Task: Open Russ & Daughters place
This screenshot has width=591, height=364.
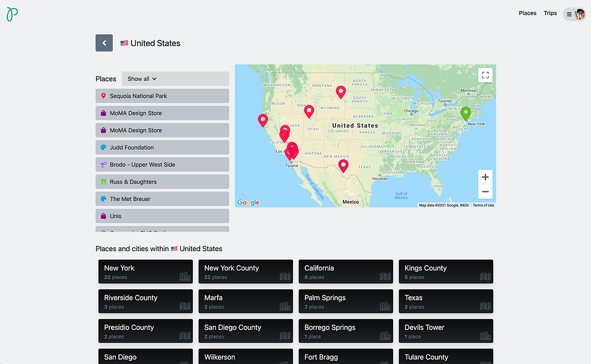Action: [x=162, y=181]
